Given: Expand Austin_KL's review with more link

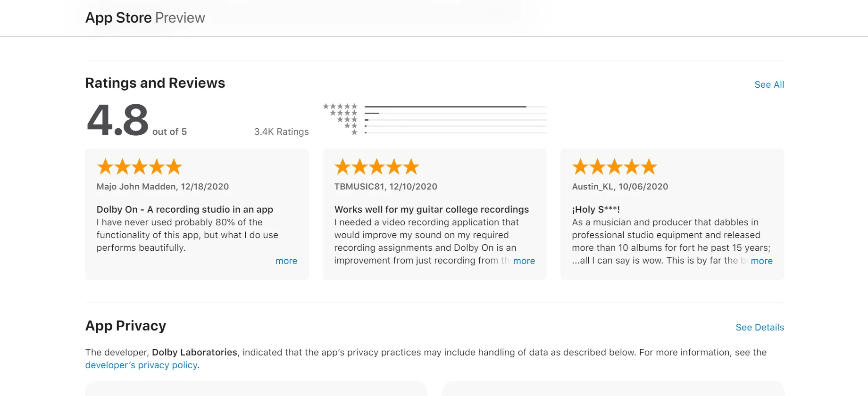Looking at the screenshot, I should point(762,261).
